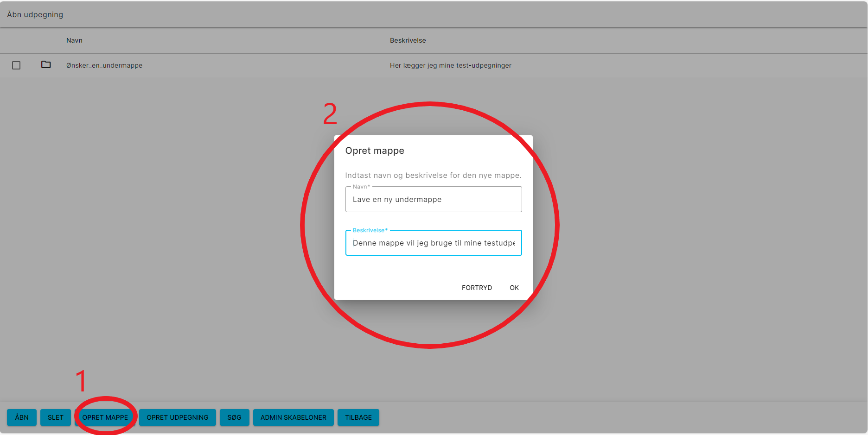Click the OPRET MAPPE button
868x435 pixels.
coord(105,417)
